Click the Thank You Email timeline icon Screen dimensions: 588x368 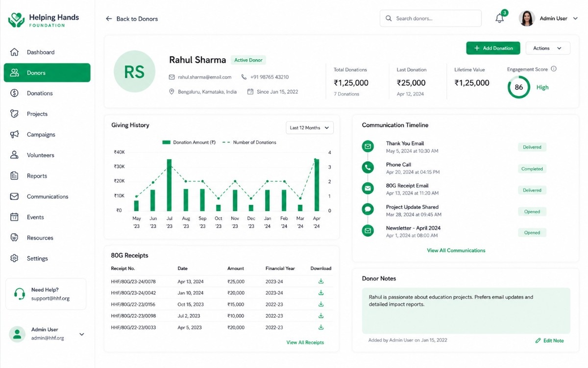pyautogui.click(x=367, y=146)
